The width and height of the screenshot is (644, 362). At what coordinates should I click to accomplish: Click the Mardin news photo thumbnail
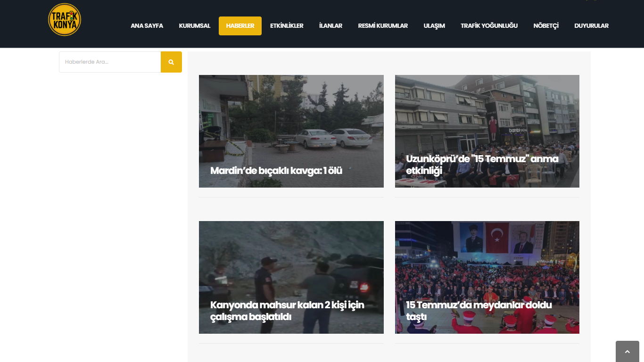pyautogui.click(x=291, y=118)
